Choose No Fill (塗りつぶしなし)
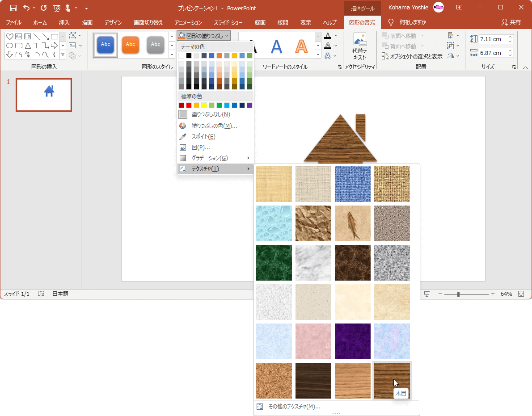The image size is (532, 416). (211, 114)
